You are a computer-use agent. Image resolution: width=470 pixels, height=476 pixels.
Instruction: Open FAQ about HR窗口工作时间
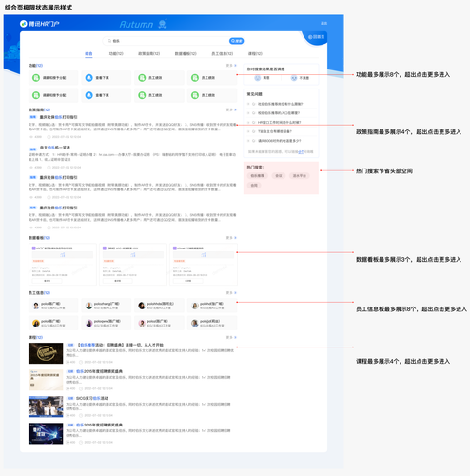[x=279, y=122]
